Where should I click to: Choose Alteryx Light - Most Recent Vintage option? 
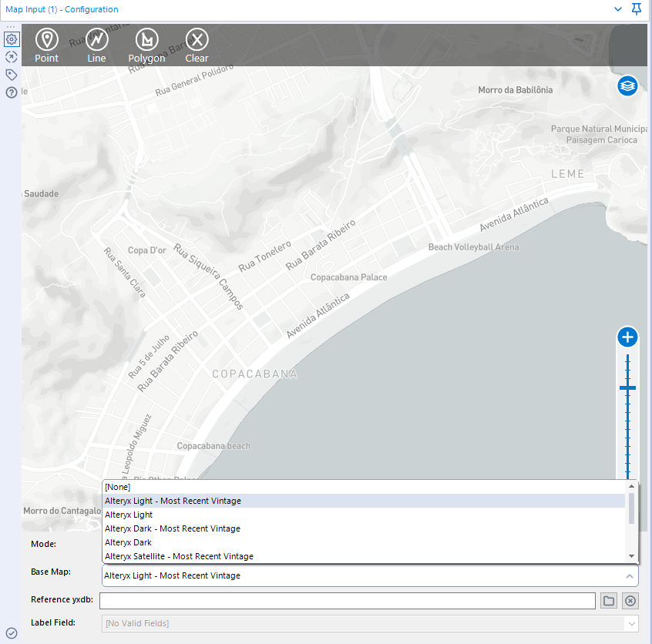(364, 501)
